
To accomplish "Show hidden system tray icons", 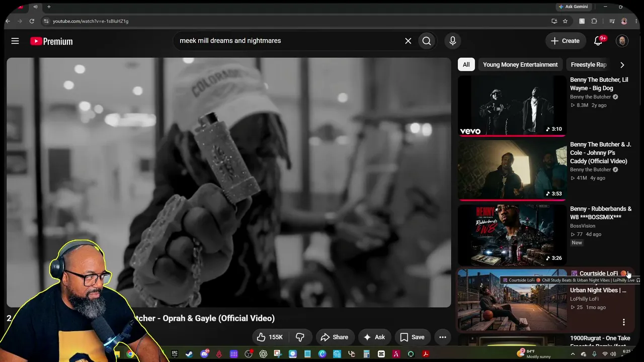I will 573,354.
